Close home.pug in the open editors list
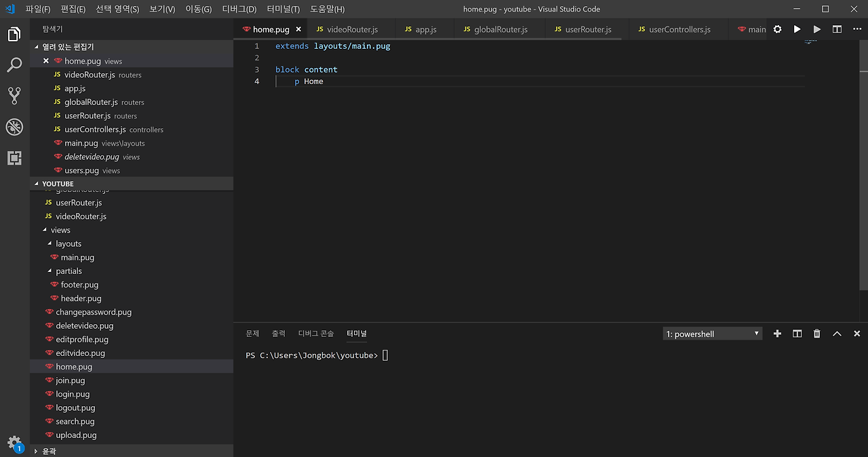This screenshot has width=868, height=457. tap(46, 61)
